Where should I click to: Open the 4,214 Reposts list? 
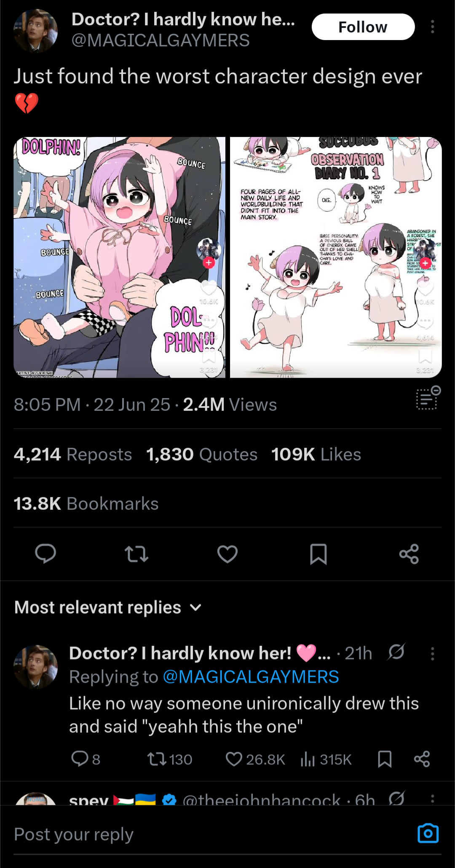point(73,454)
